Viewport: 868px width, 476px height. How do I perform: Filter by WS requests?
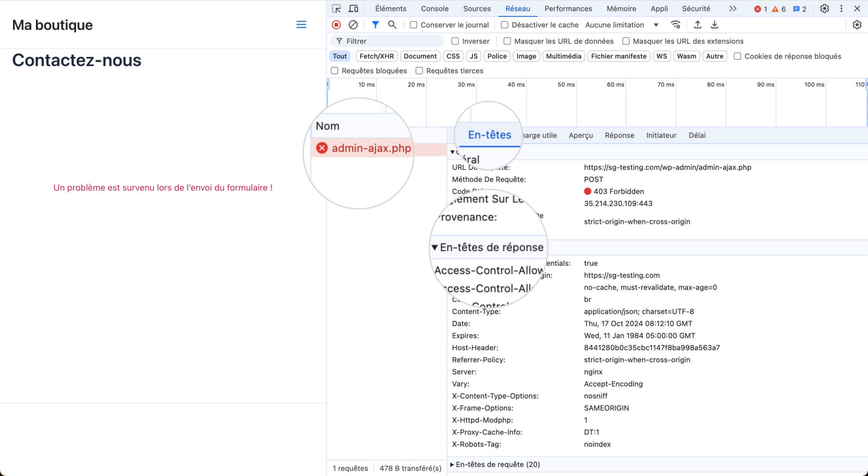coord(662,56)
